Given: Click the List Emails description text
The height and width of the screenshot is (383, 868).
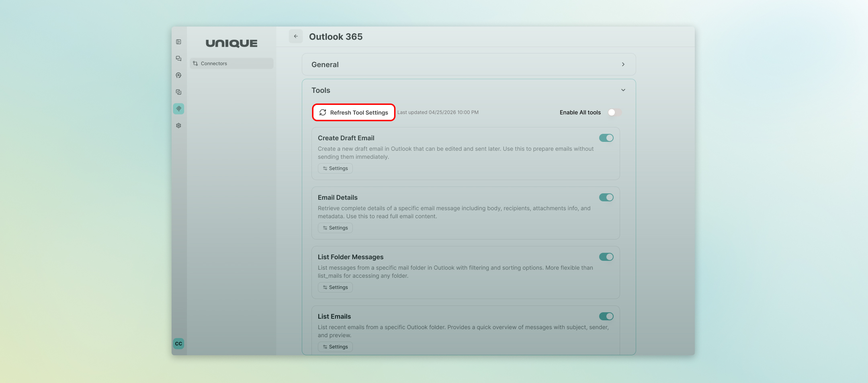Looking at the screenshot, I should point(463,331).
